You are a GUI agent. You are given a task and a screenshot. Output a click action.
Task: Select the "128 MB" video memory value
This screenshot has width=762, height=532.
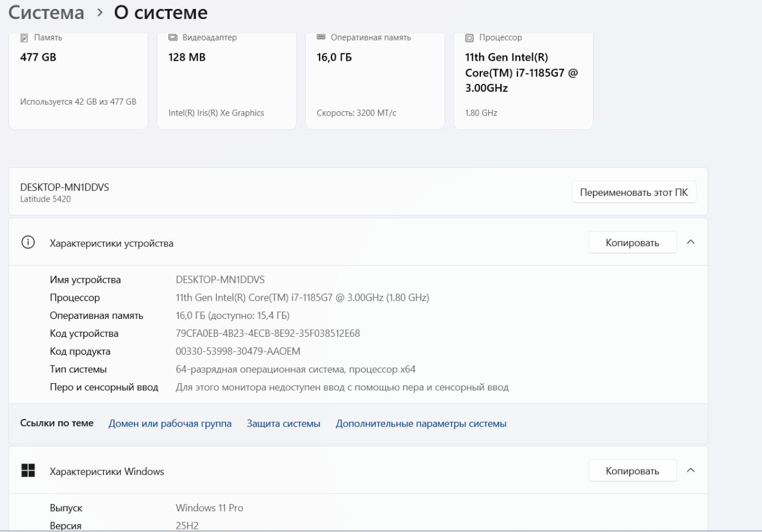pos(187,57)
